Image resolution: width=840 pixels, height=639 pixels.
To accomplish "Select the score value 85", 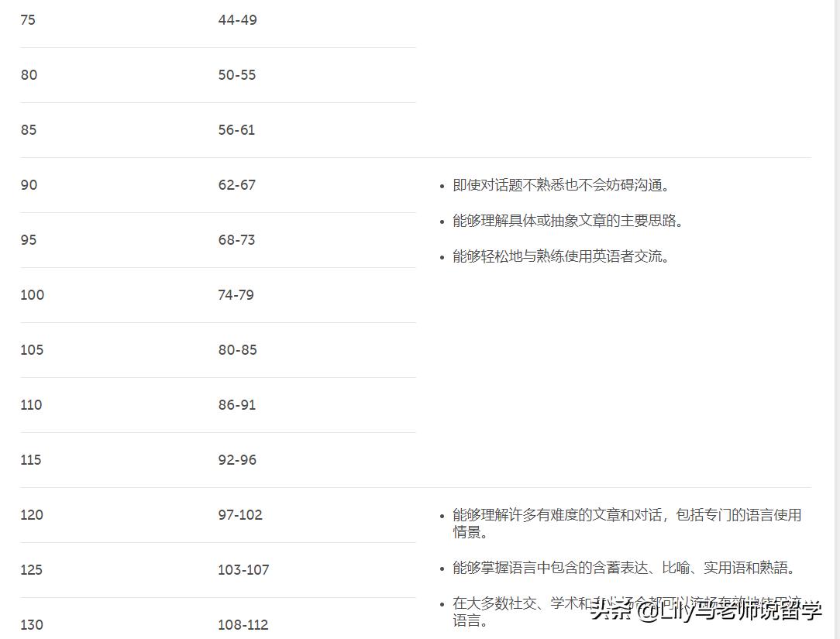I will 29,130.
